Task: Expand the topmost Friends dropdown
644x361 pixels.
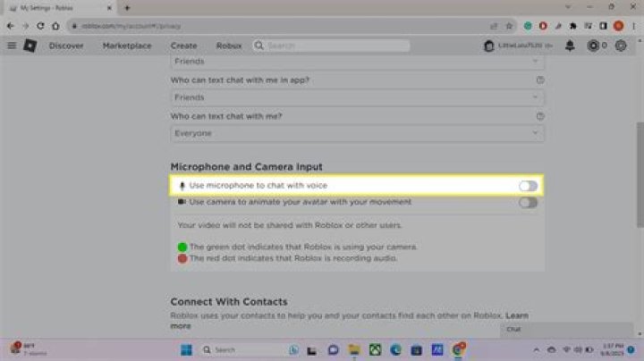Action: coord(357,62)
